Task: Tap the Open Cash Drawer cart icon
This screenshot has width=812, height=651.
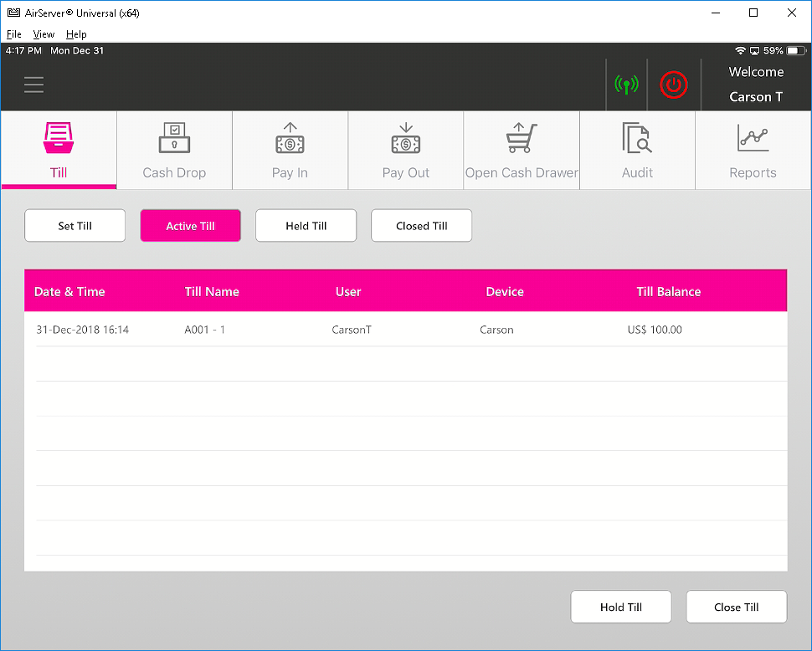Action: point(522,138)
